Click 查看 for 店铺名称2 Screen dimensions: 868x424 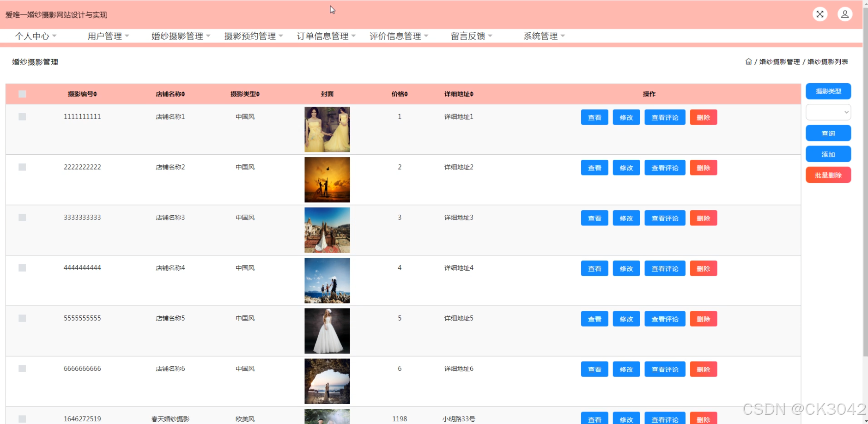[x=595, y=168]
